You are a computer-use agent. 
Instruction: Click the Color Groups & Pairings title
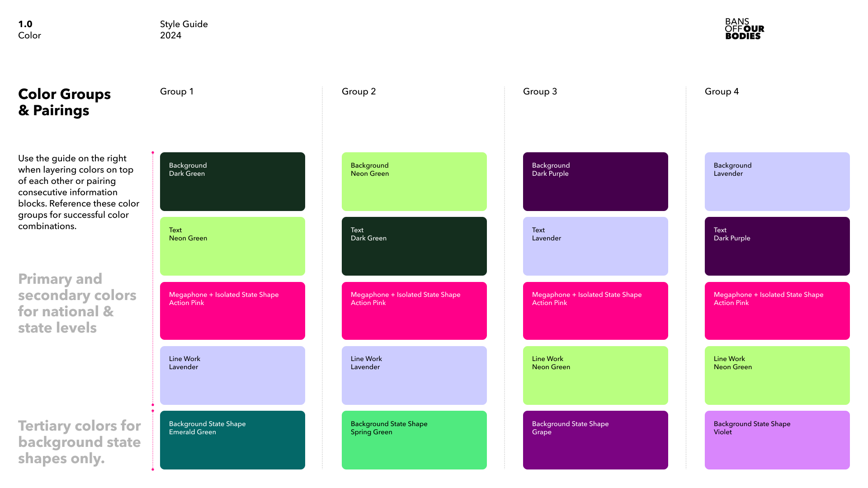click(x=64, y=102)
